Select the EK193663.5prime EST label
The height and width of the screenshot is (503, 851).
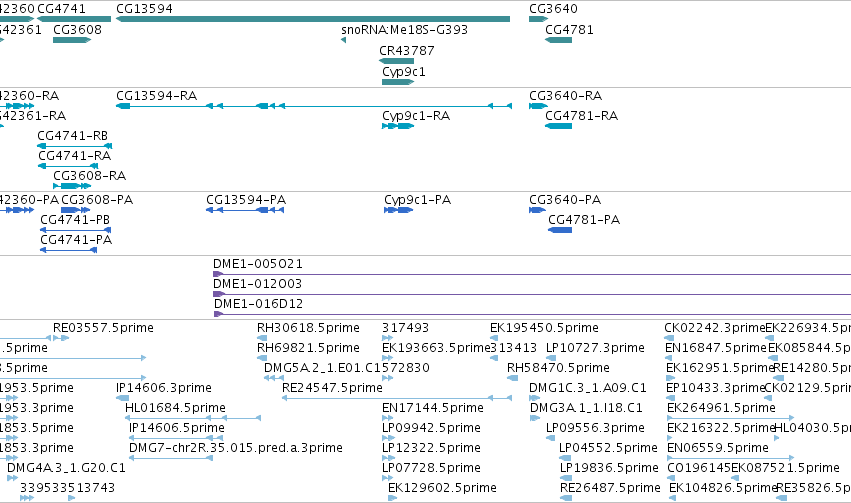[x=436, y=348]
